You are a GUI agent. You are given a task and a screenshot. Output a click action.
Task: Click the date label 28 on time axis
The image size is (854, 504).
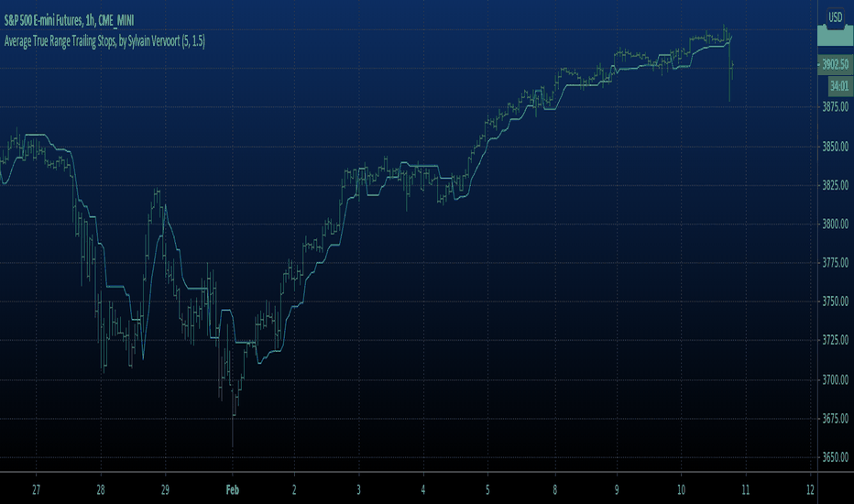pyautogui.click(x=101, y=489)
